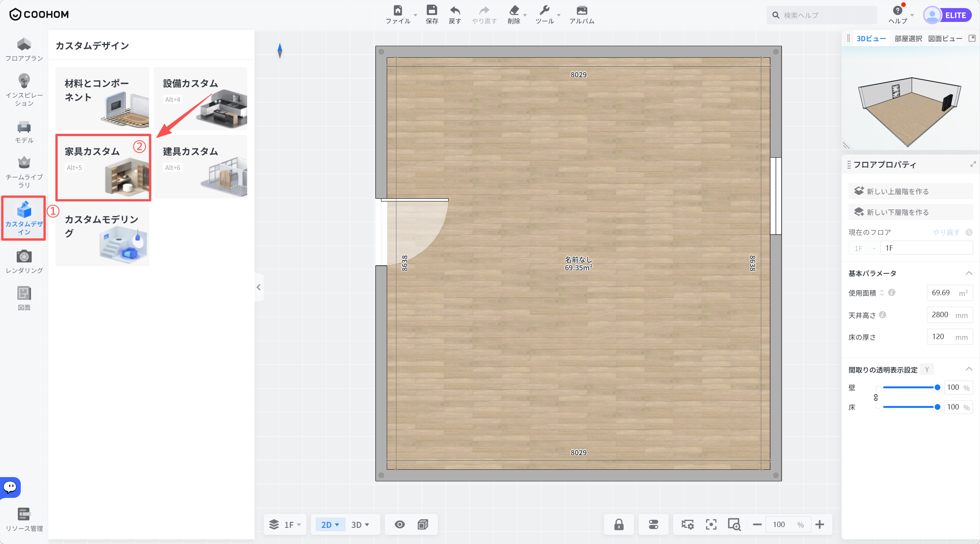Open the chat support bubble icon
Viewport: 980px width, 544px height.
tap(10, 487)
